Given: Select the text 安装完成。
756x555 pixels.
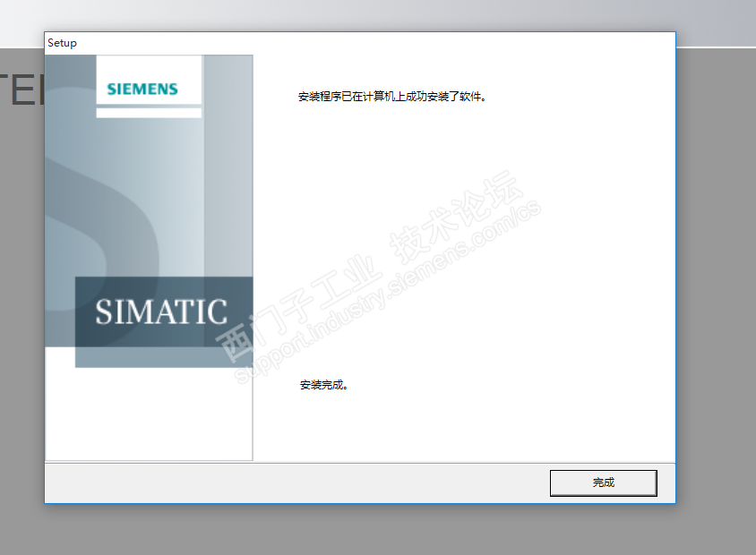Looking at the screenshot, I should pyautogui.click(x=324, y=385).
